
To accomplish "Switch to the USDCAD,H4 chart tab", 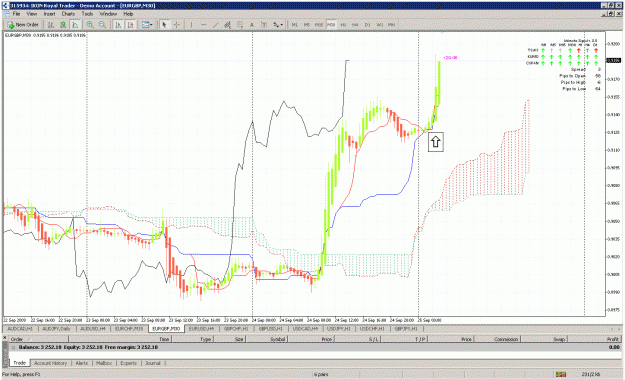I will (305, 329).
